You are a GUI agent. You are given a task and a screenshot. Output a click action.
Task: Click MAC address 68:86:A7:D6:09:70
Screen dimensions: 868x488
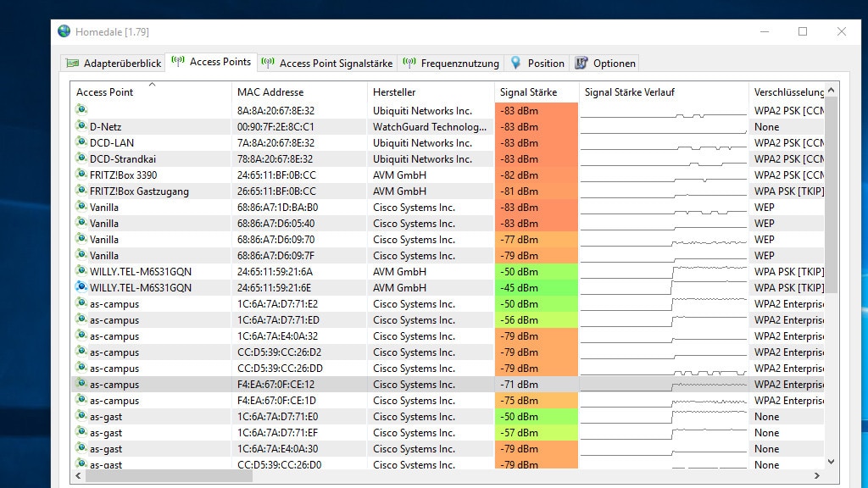[x=276, y=240]
